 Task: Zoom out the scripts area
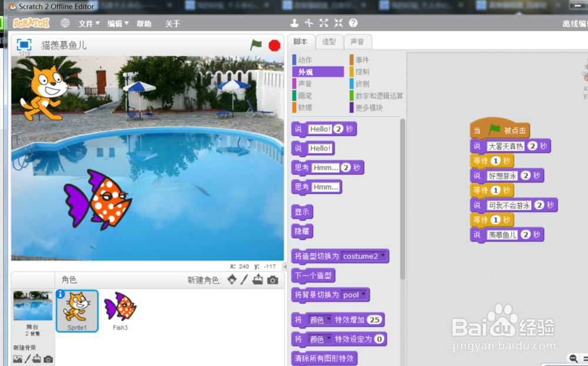[x=573, y=358]
